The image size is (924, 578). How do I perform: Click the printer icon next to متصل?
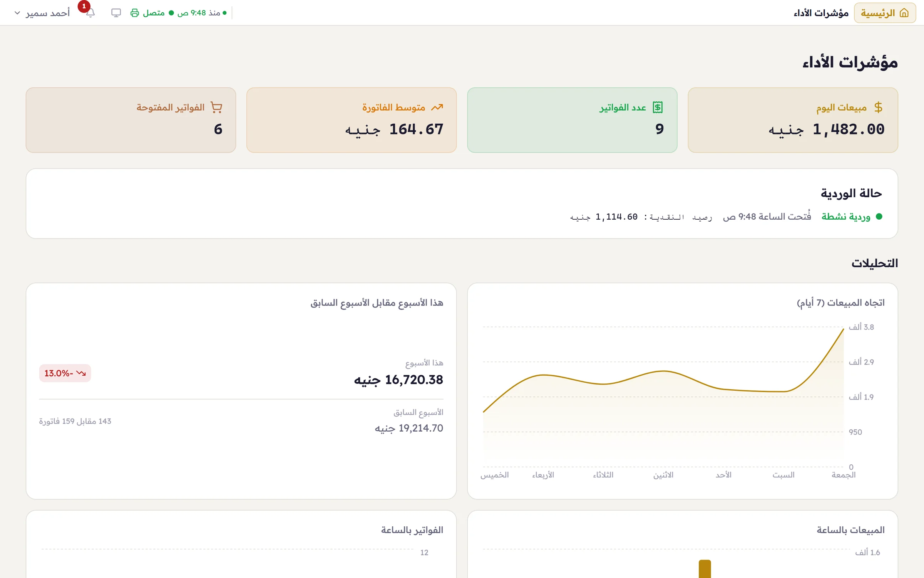134,13
